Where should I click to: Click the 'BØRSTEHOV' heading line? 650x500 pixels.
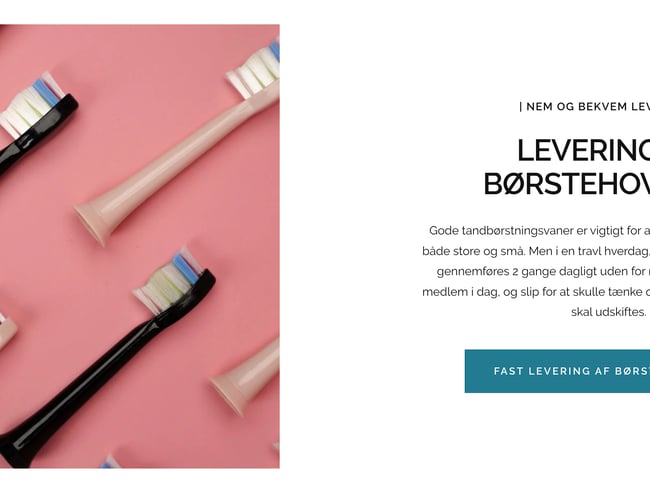[x=567, y=184]
